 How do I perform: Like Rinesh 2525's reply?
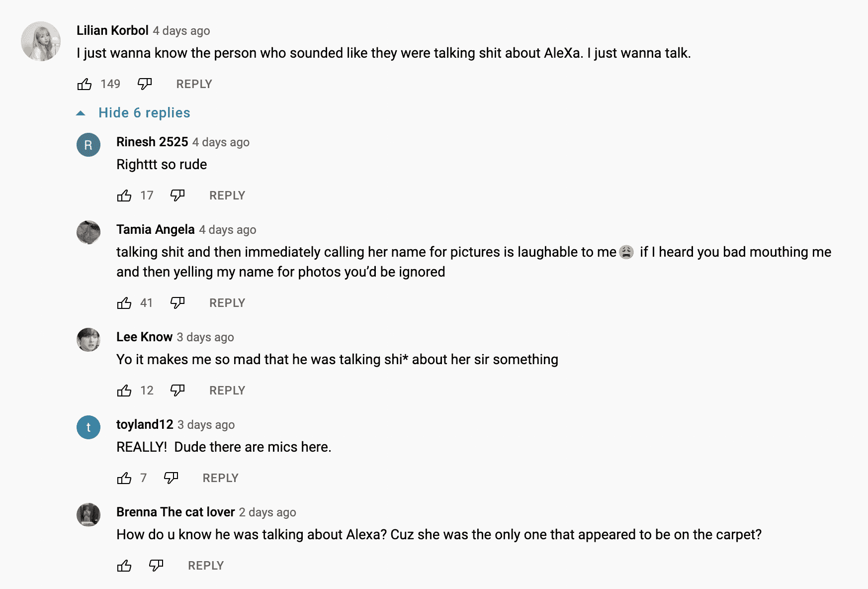[x=124, y=196]
